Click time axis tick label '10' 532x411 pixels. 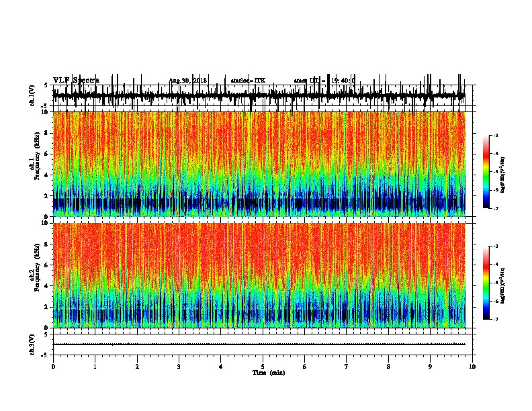[472, 367]
